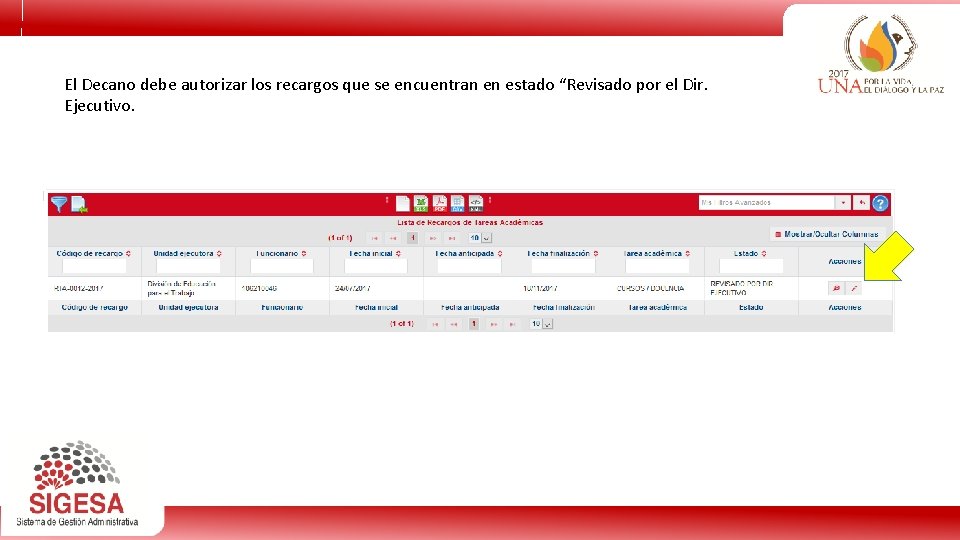
Task: Click the Código de recargo filter field
Action: (94, 266)
